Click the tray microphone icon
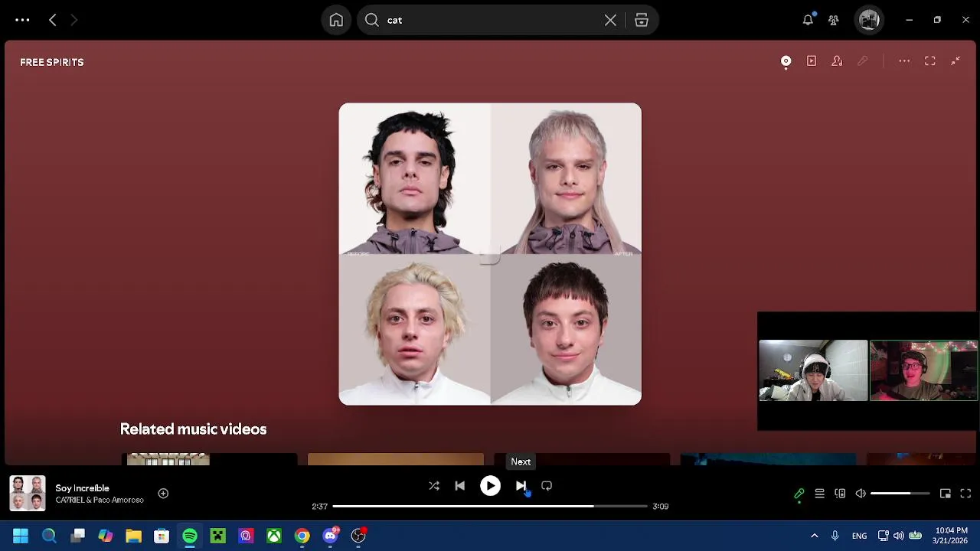The height and width of the screenshot is (551, 980). click(835, 536)
